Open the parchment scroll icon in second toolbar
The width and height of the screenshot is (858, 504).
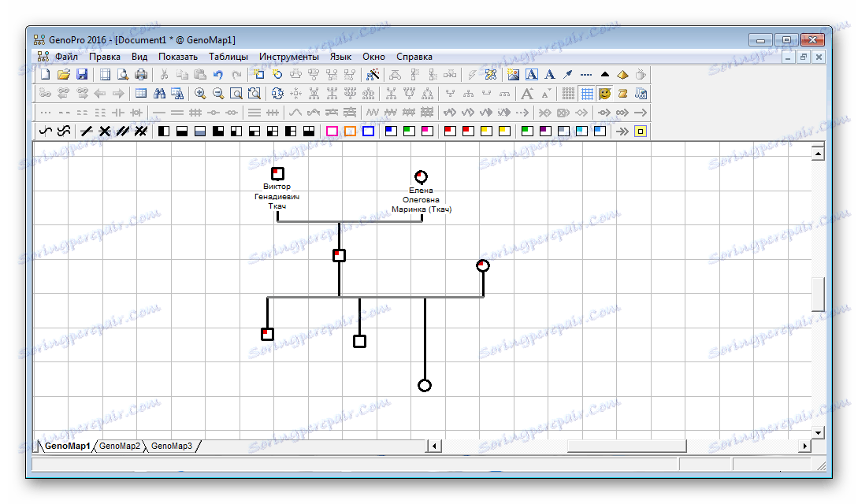pyautogui.click(x=622, y=94)
